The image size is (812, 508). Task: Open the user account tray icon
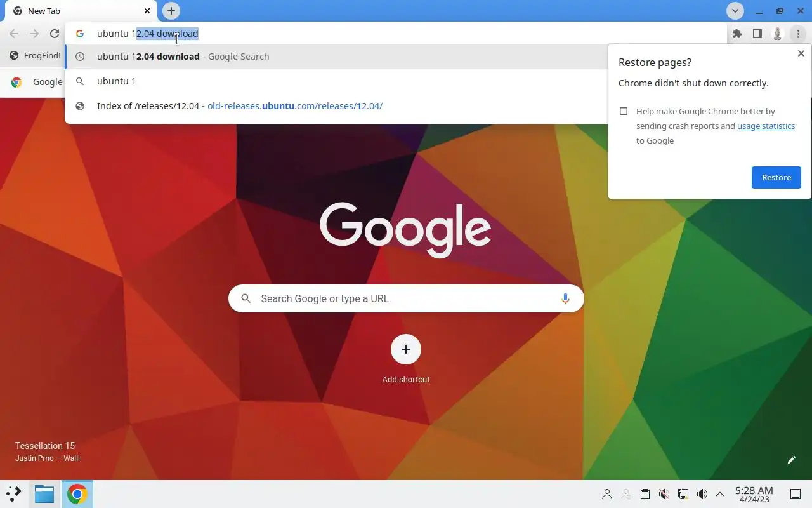click(x=607, y=494)
